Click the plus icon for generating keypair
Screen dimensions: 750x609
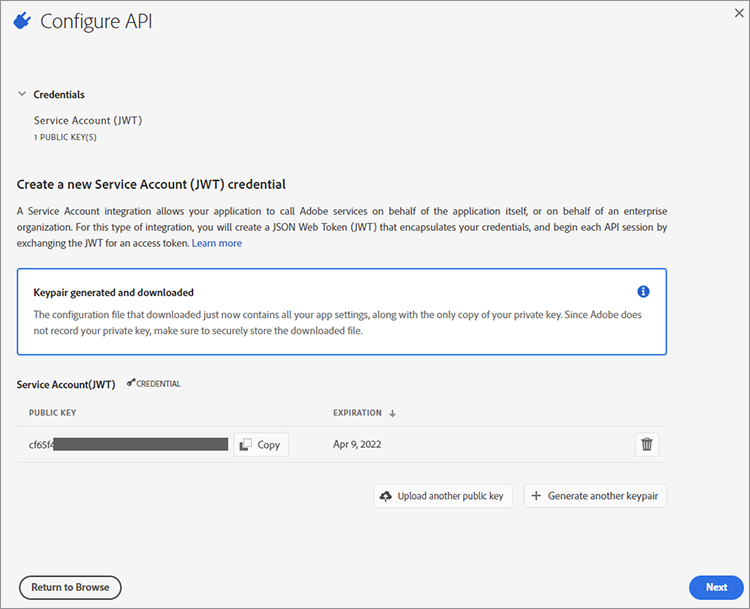536,496
